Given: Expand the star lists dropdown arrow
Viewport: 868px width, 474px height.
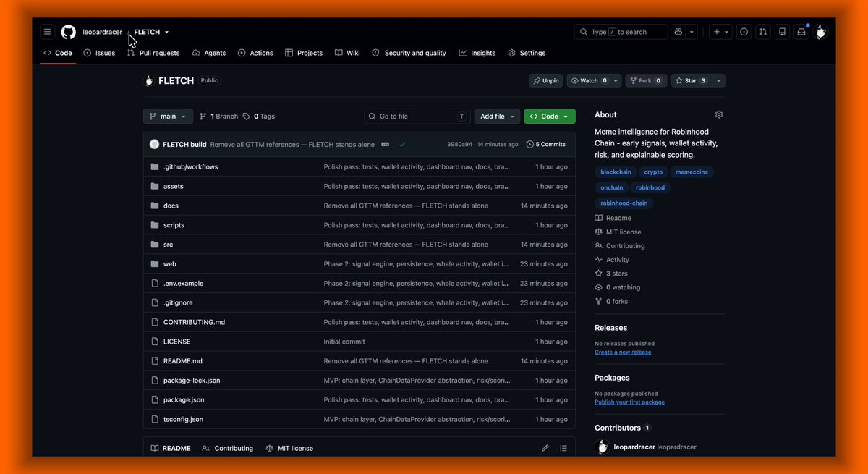Looking at the screenshot, I should pyautogui.click(x=718, y=80).
